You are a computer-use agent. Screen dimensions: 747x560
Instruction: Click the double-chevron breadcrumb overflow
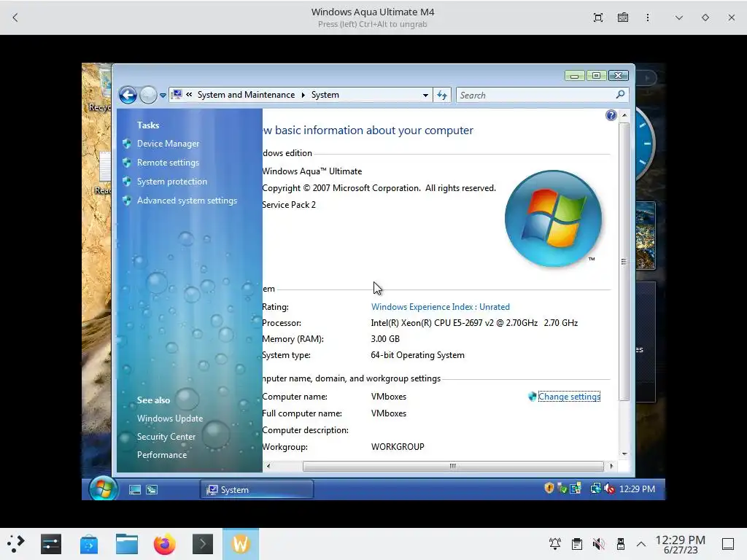click(x=189, y=94)
